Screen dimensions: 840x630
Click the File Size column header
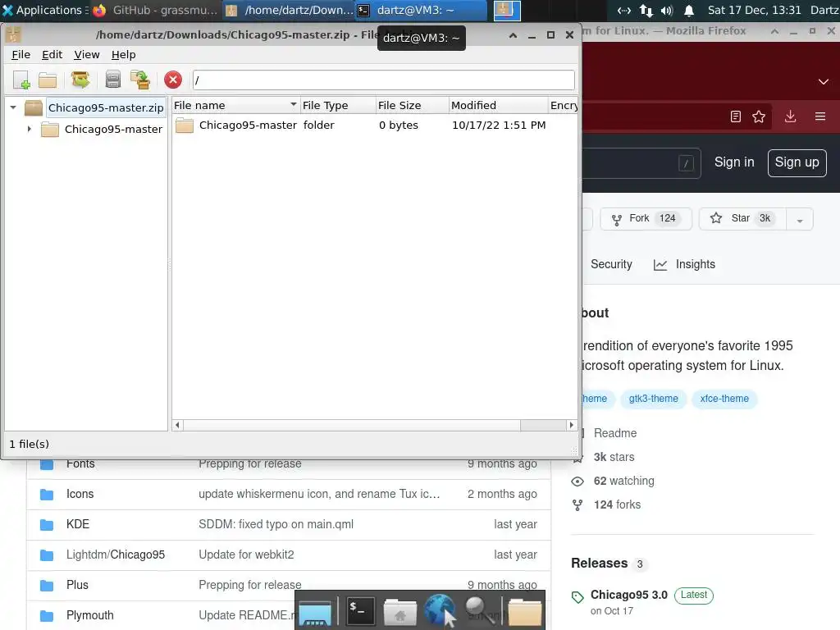pyautogui.click(x=412, y=106)
